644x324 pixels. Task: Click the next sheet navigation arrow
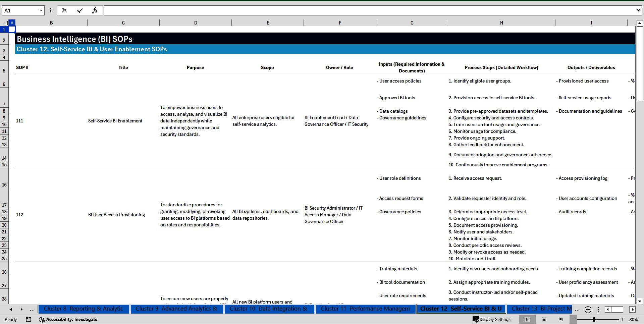21,309
